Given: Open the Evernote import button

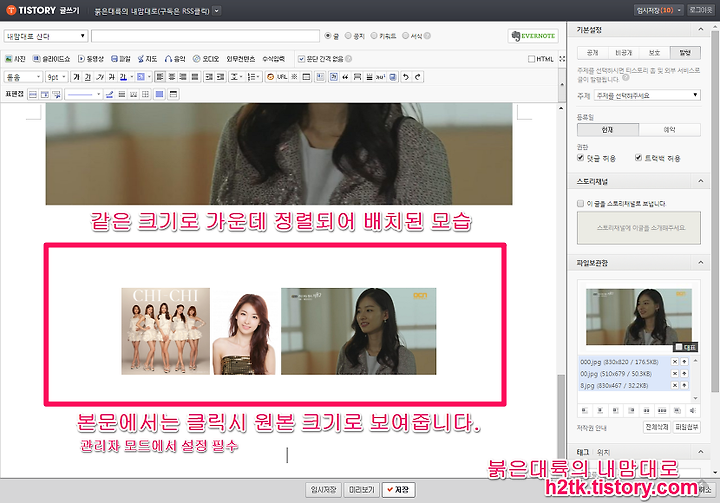Looking at the screenshot, I should pos(533,36).
